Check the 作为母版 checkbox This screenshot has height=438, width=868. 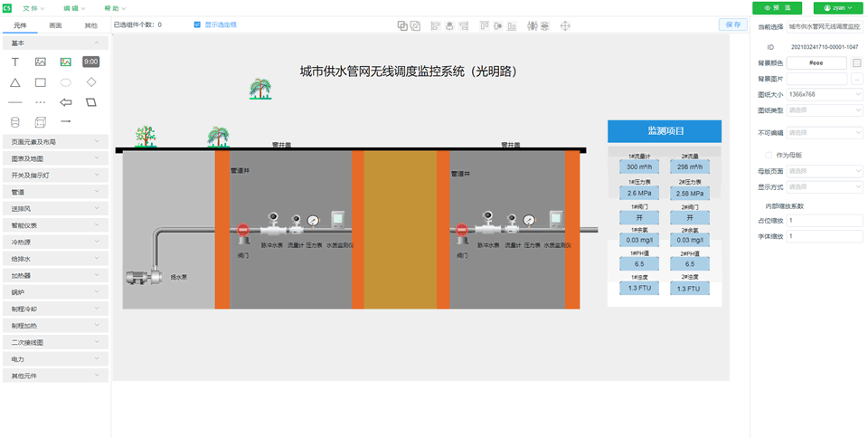[x=769, y=155]
